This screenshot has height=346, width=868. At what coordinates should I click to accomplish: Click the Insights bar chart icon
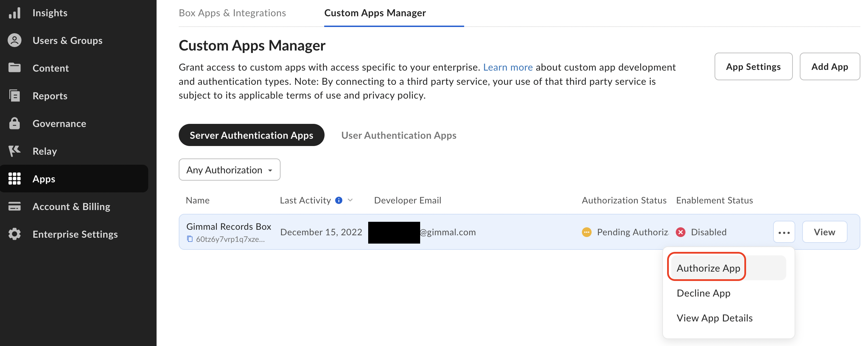coord(15,13)
